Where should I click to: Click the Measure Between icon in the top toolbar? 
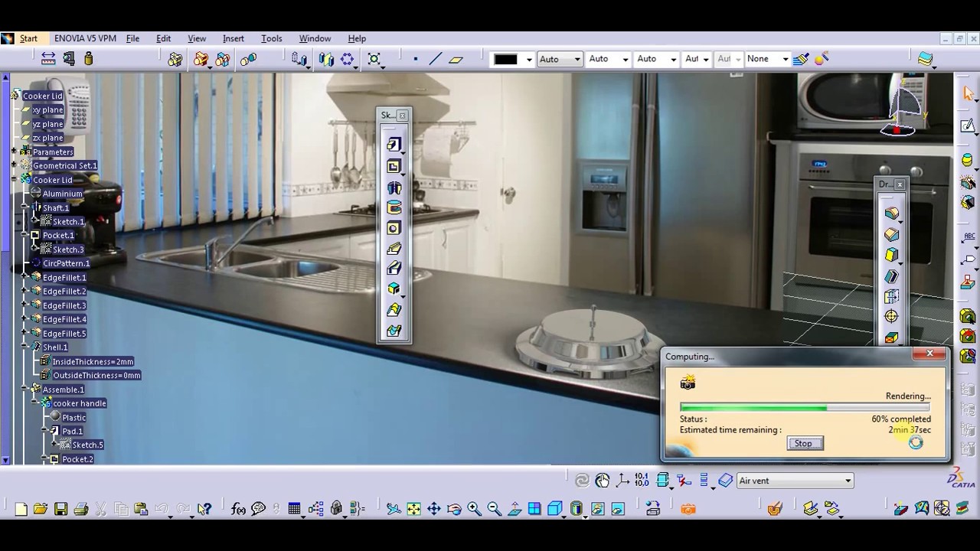coord(48,59)
